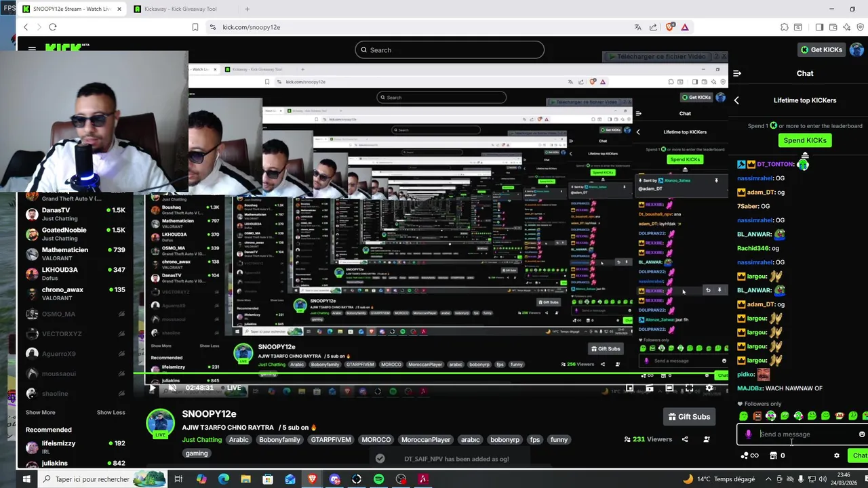Click the Spend KICKs button
868x488 pixels.
tap(805, 140)
